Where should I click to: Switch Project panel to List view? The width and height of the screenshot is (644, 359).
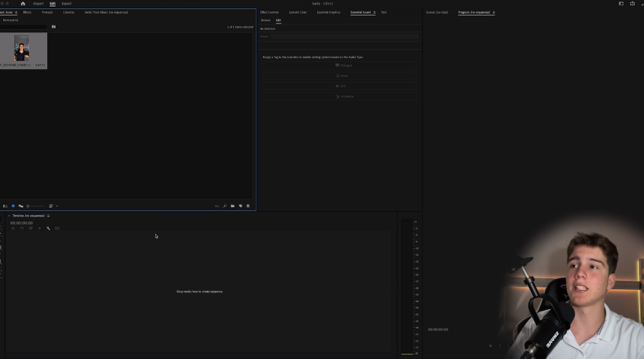(x=5, y=206)
